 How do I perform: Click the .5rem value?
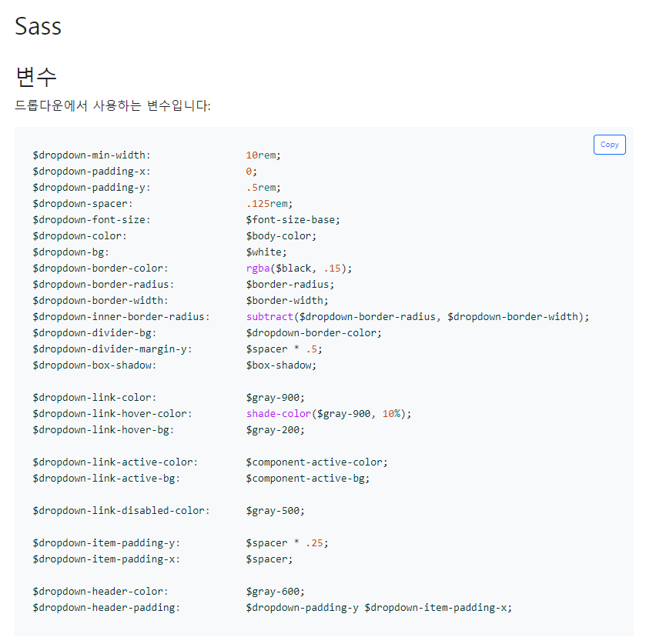coord(263,188)
